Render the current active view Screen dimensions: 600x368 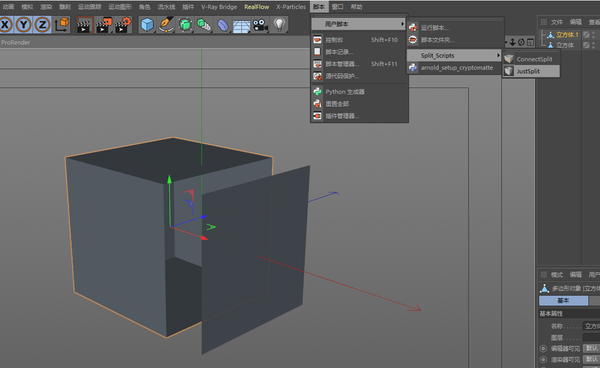click(85, 25)
